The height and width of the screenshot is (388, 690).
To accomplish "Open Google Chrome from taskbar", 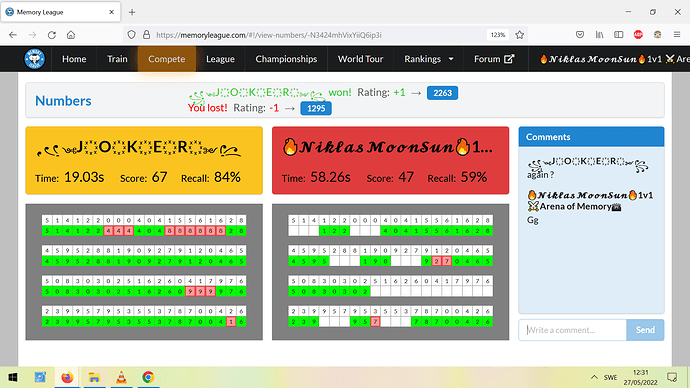I will coord(148,377).
